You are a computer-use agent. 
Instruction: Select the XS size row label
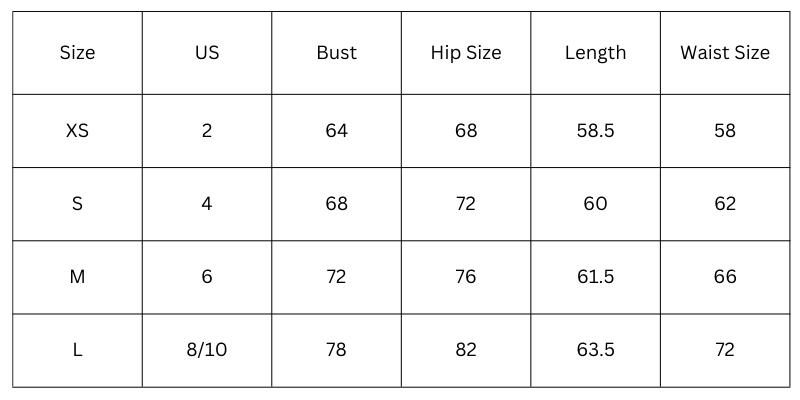point(77,131)
